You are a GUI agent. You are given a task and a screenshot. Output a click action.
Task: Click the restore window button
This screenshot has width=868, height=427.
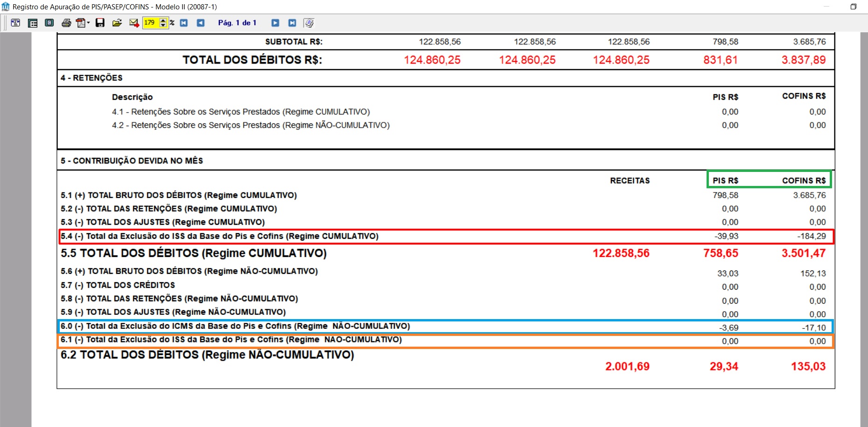pyautogui.click(x=854, y=7)
